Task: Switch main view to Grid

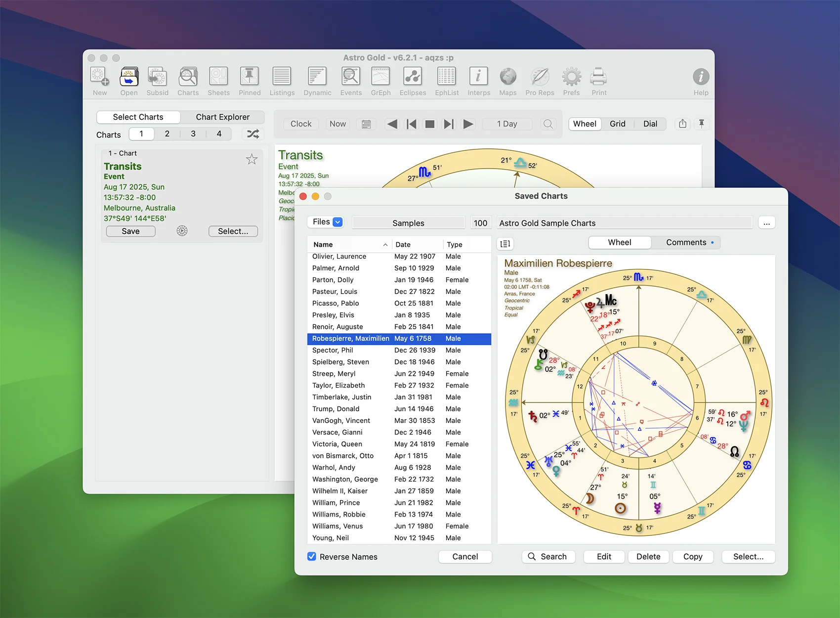Action: 617,124
